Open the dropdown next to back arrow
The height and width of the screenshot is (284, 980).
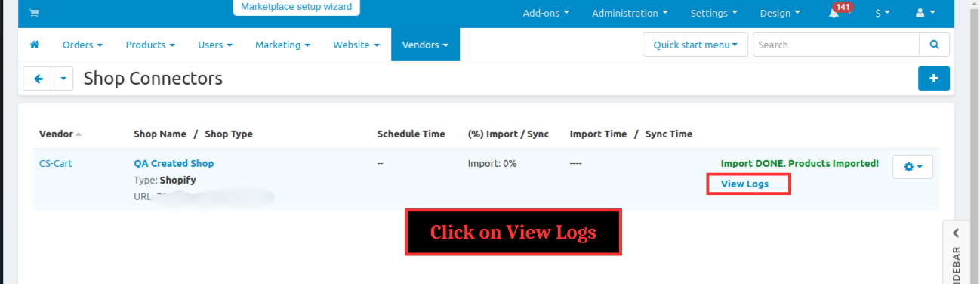[63, 79]
